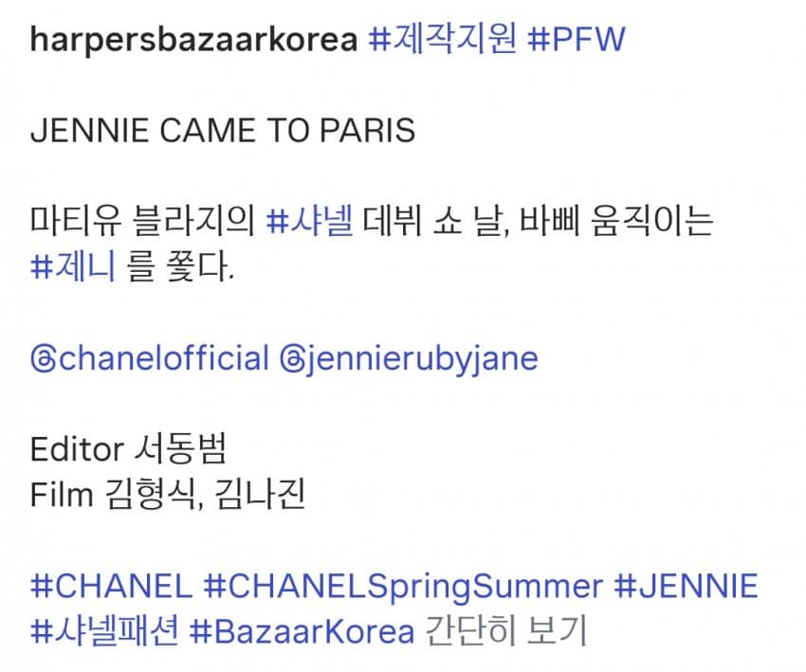Screen dimensions: 806x672
Task: Tap the #제니 hashtag
Action: [73, 267]
